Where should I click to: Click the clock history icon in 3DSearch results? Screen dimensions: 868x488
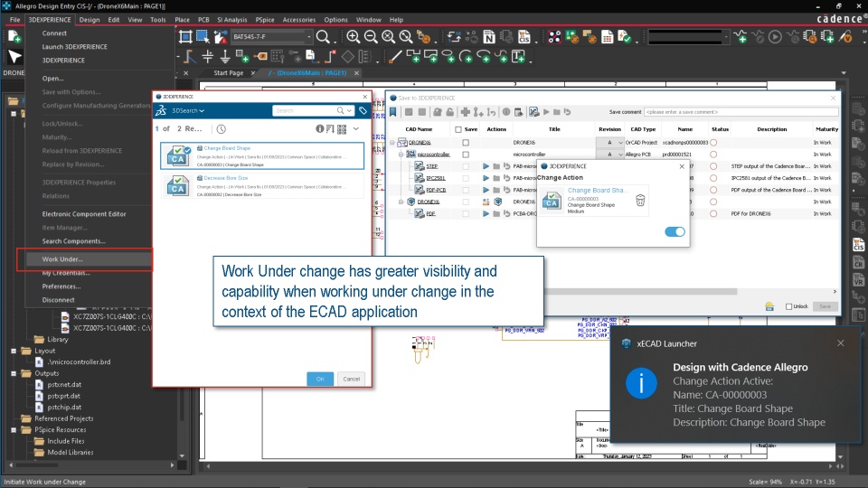221,129
